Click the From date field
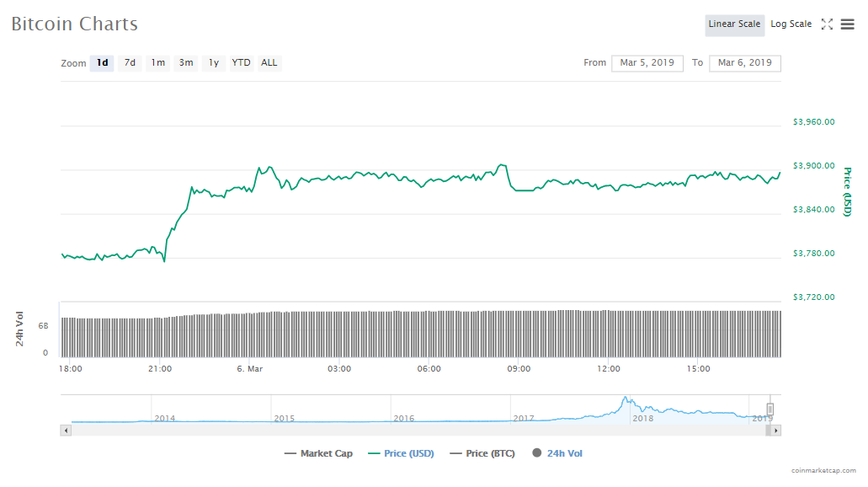Viewport: 868px width, 487px height. [x=647, y=63]
